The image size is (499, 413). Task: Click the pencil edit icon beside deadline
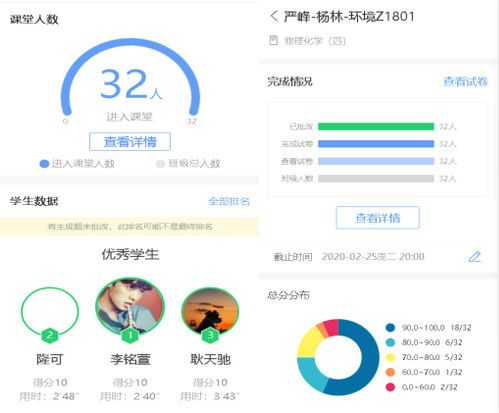click(475, 257)
